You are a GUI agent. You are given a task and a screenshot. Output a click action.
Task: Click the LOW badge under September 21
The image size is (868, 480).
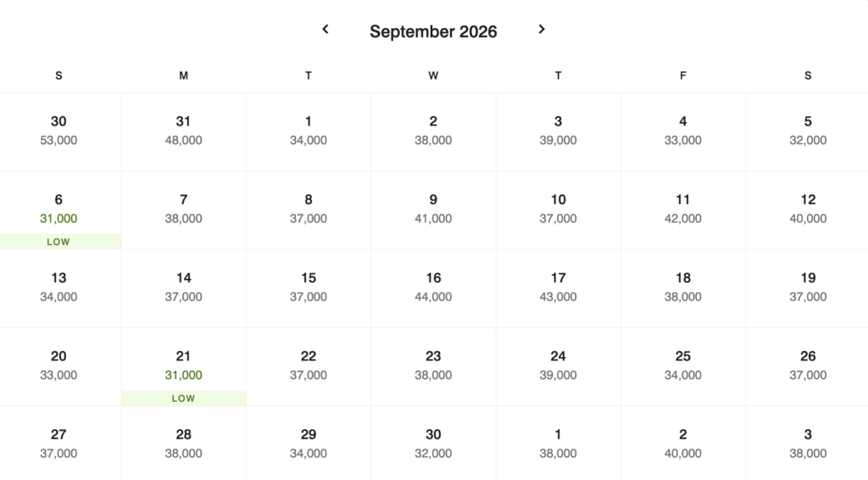(x=183, y=399)
